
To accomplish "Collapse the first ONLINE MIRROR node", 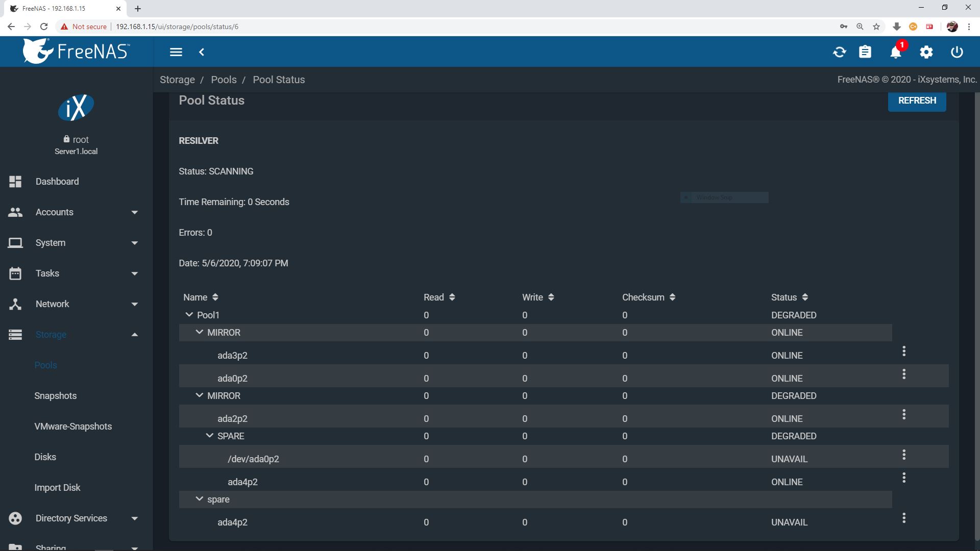I will coord(200,332).
